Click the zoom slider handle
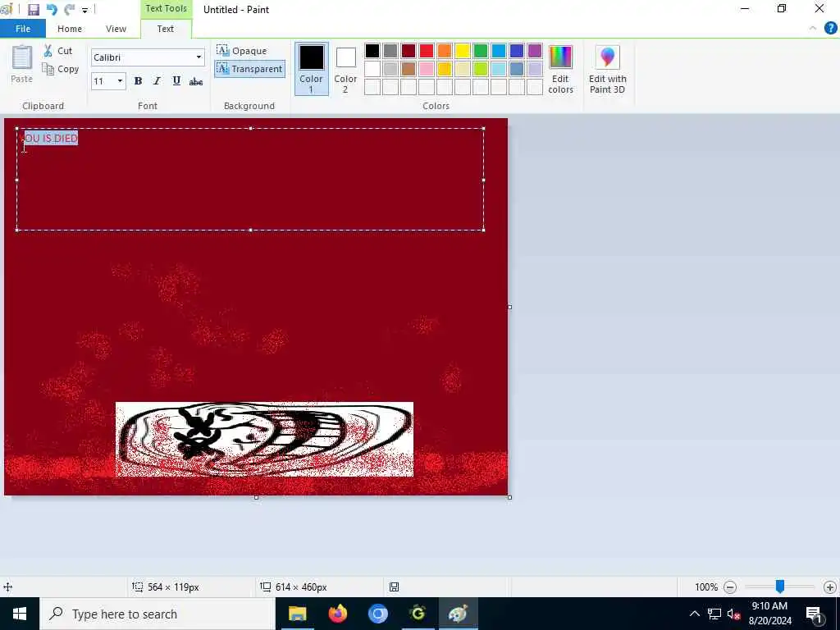The image size is (840, 630). (780, 587)
